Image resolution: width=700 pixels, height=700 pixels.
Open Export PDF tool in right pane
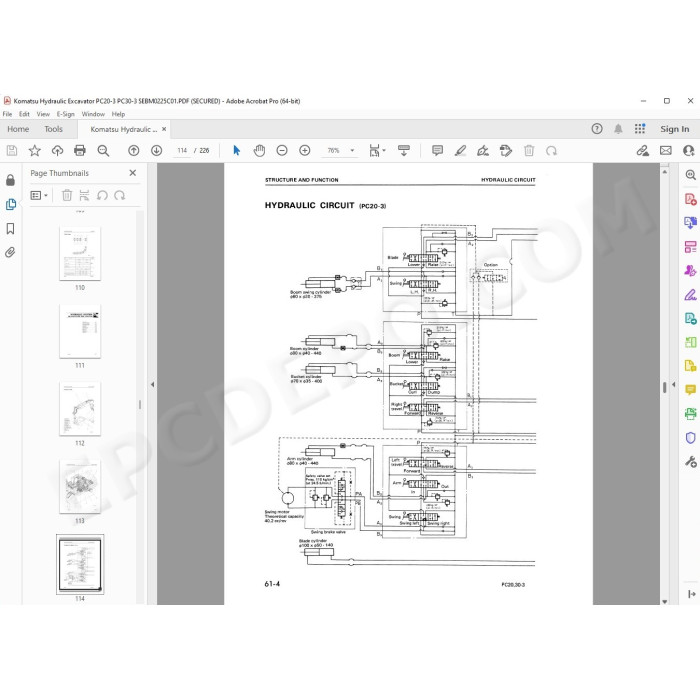coord(690,318)
